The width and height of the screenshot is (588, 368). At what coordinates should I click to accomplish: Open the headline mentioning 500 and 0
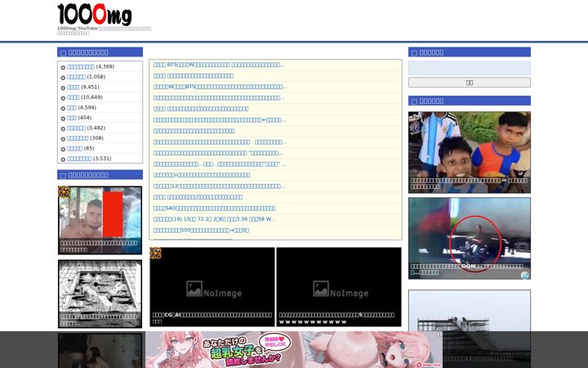click(201, 230)
